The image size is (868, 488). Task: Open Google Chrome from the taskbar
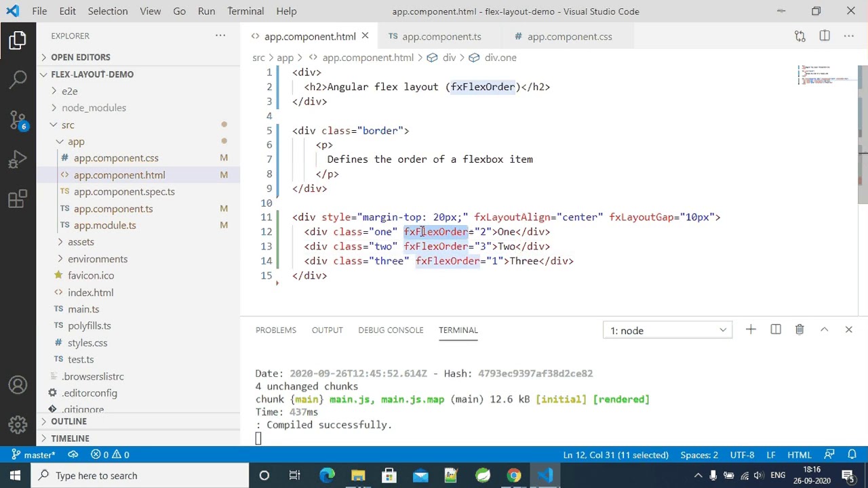click(x=513, y=476)
